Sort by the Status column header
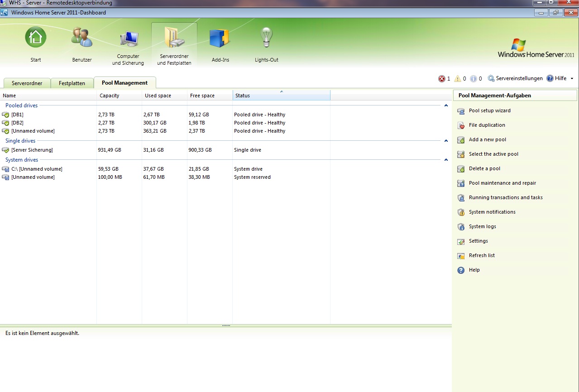Image resolution: width=579 pixels, height=392 pixels. pyautogui.click(x=282, y=96)
